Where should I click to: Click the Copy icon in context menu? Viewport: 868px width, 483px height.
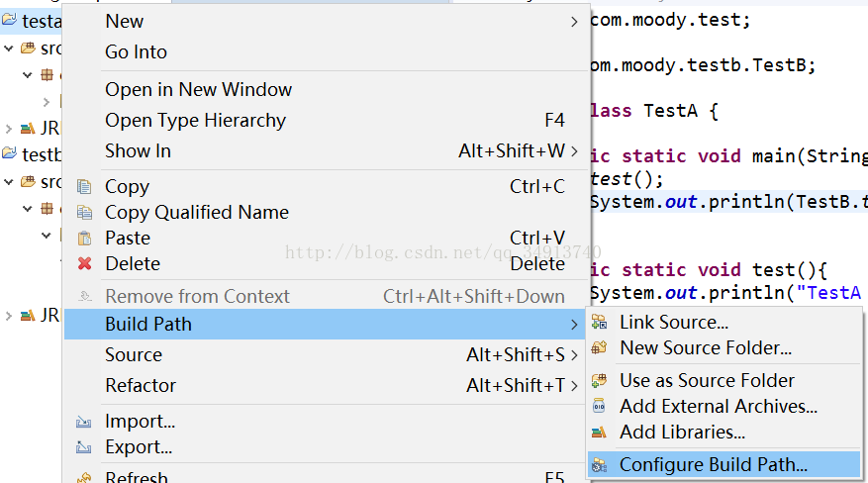click(84, 187)
